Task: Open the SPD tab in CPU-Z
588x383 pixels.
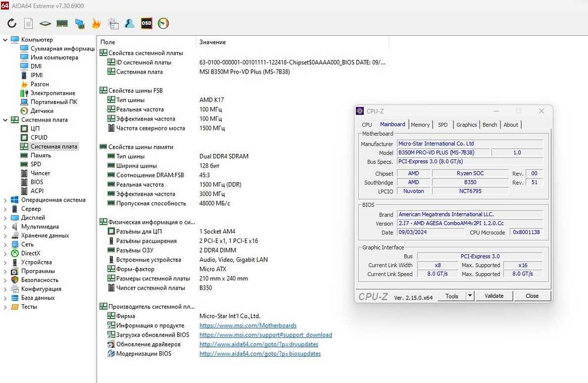Action: pos(443,125)
